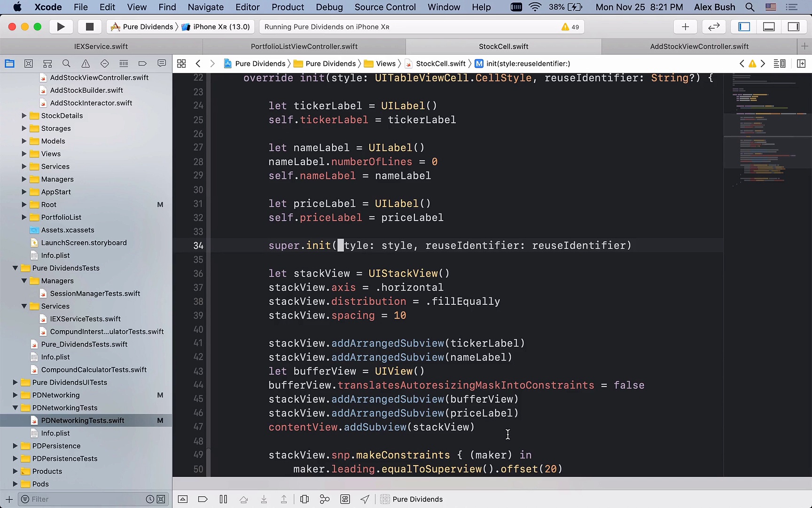This screenshot has height=508, width=812.
Task: Collapse the Pure DividendsTests group
Action: pyautogui.click(x=15, y=268)
